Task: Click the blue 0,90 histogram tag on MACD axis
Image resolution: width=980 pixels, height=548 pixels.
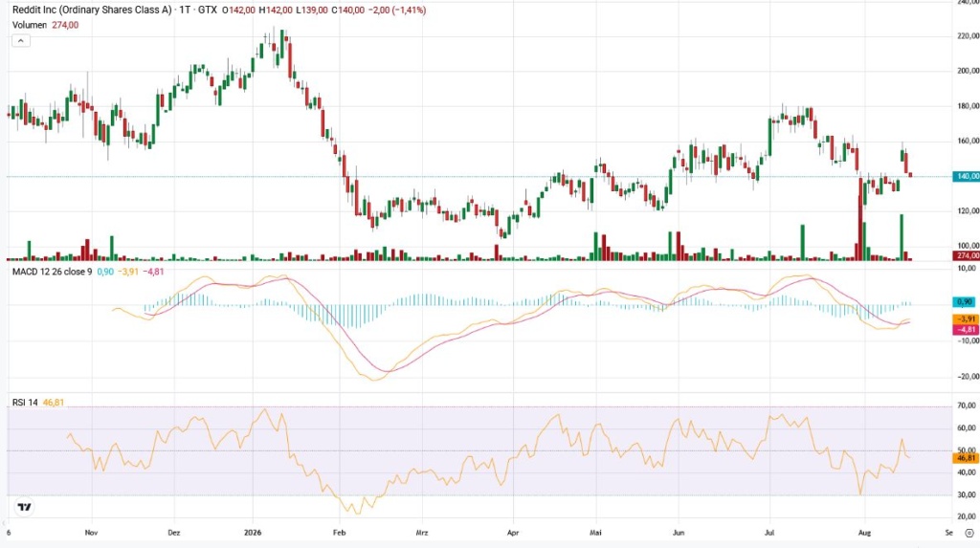Action: [966, 302]
